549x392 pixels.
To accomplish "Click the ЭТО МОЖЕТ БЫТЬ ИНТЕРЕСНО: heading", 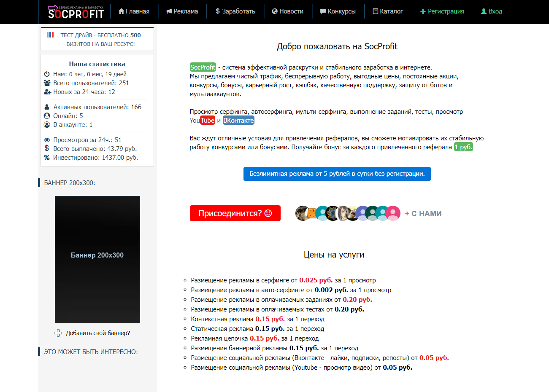I will 91,352.
